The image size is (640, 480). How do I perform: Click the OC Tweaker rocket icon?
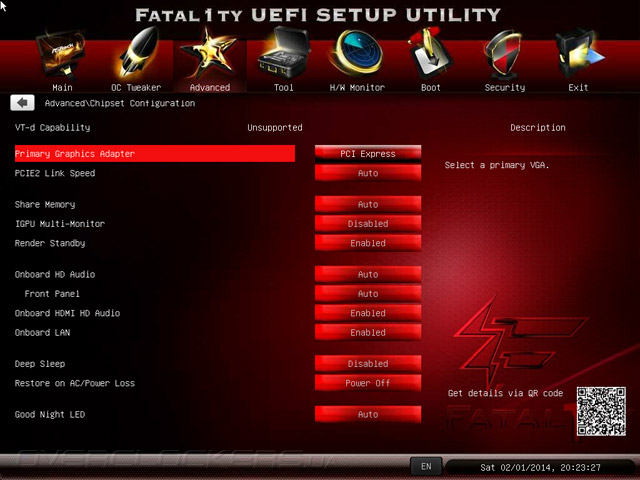click(x=137, y=52)
